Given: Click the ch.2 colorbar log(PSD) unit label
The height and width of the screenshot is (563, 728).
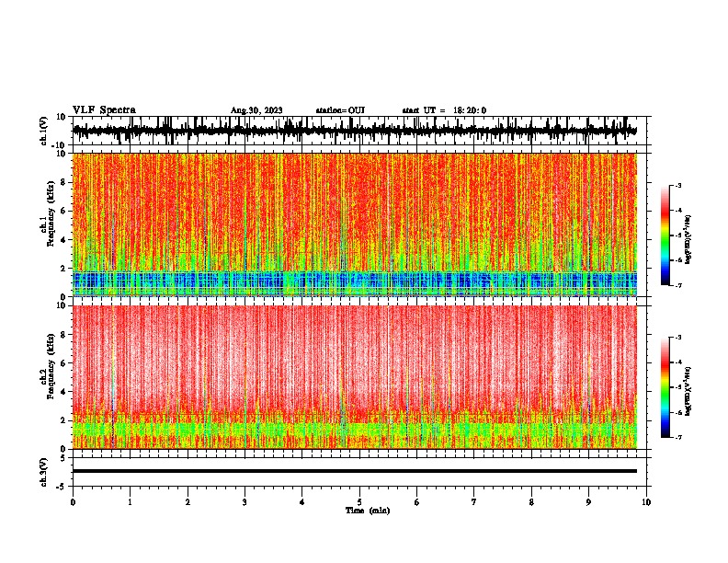Looking at the screenshot, I should (x=688, y=391).
